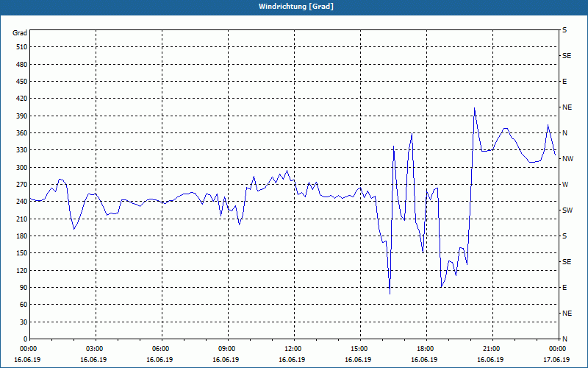Select the 'W' compass direction label
This screenshot has width=588, height=368.
[565, 185]
